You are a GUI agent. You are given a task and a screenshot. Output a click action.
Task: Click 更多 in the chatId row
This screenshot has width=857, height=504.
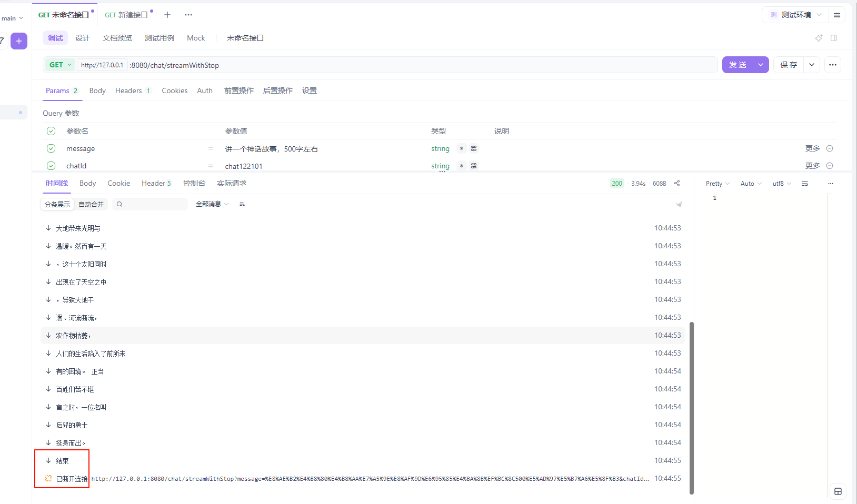pyautogui.click(x=812, y=166)
